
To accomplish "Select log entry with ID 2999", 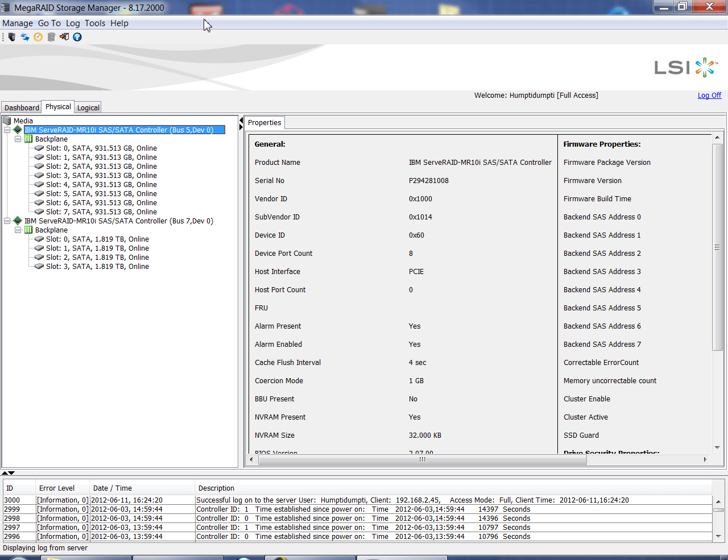I will pos(357,509).
